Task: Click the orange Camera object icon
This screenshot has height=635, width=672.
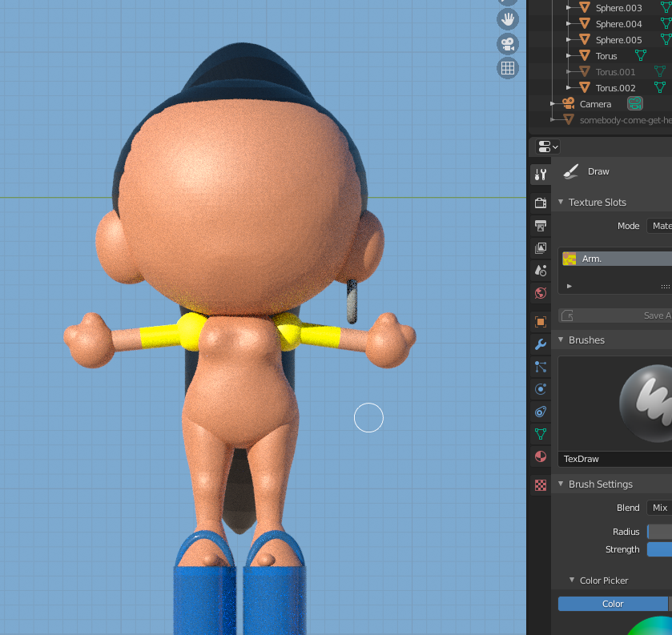Action: pos(569,103)
